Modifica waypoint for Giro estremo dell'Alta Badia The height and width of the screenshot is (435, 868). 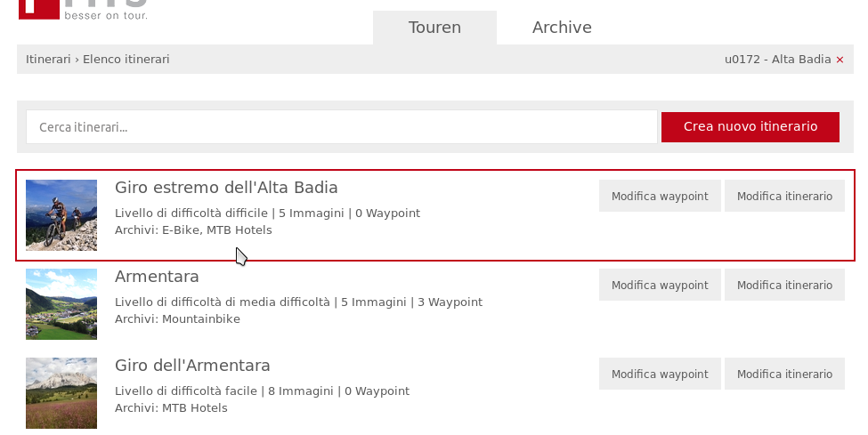660,196
